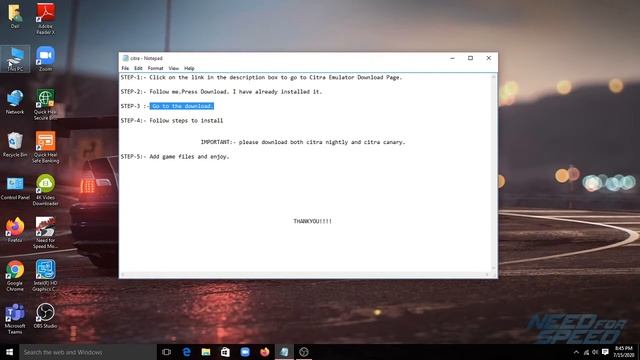Open Network desktop icon
The image size is (640, 360).
click(x=15, y=102)
